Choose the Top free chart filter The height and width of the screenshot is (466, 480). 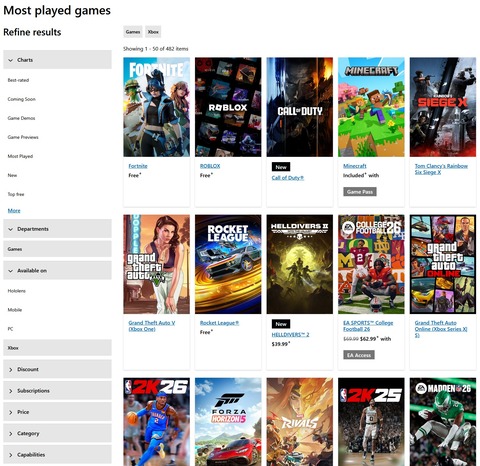(16, 194)
